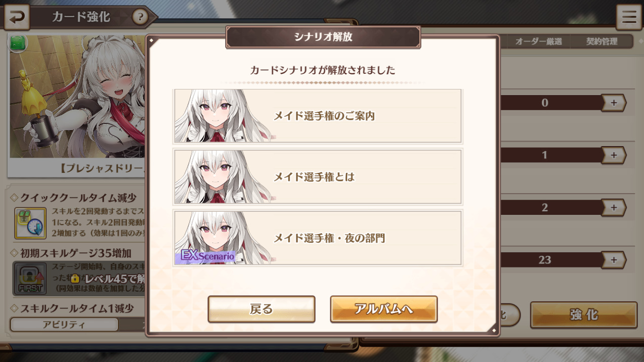Click the EX Scenario badge
The width and height of the screenshot is (644, 362).
point(205,256)
